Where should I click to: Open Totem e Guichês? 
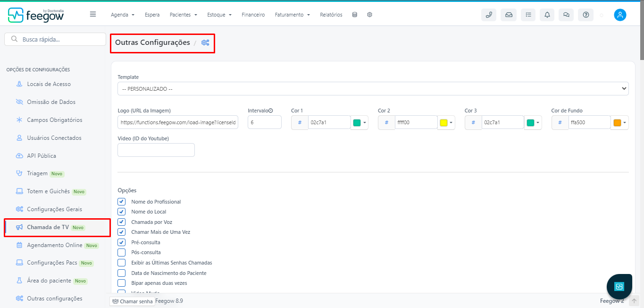point(49,191)
